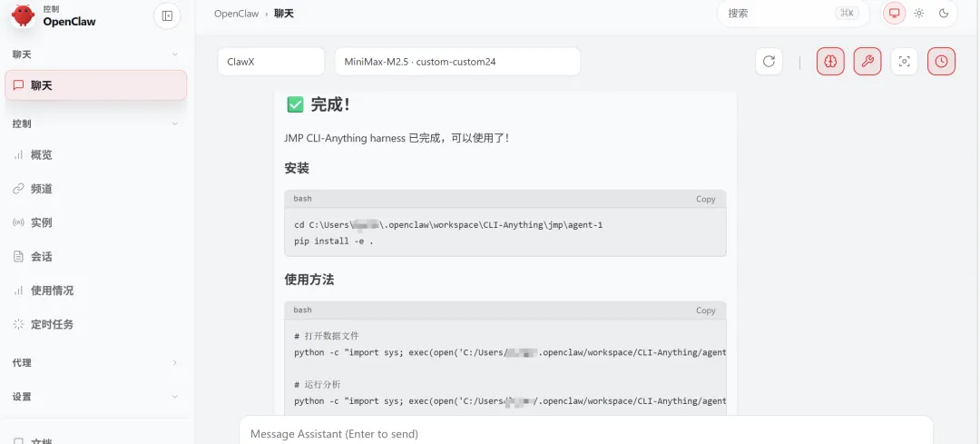980x444 pixels.
Task: Open 使用情况 usage page
Action: coord(95,291)
